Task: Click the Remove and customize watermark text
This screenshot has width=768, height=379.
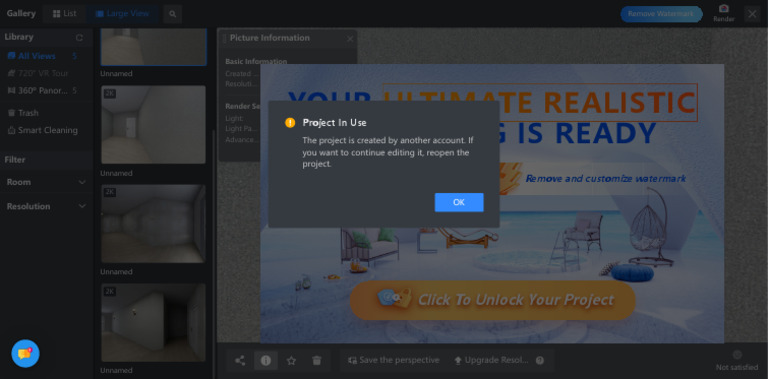Action: [605, 178]
